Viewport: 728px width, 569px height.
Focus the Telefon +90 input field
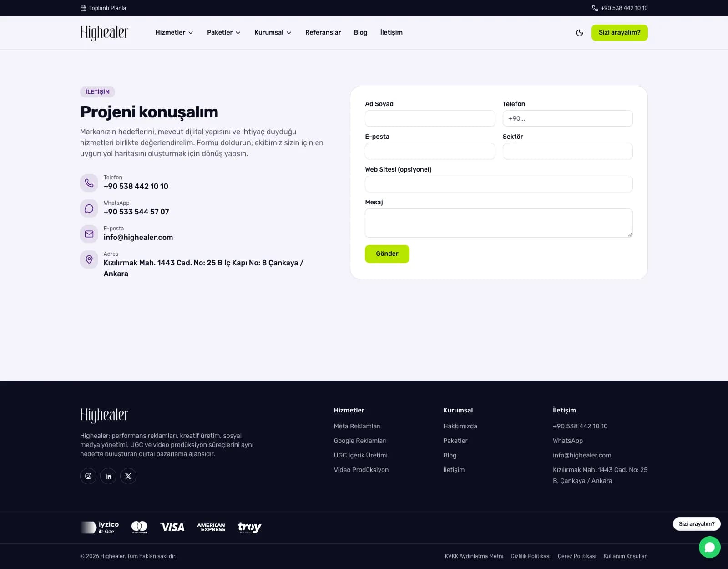[x=567, y=118]
